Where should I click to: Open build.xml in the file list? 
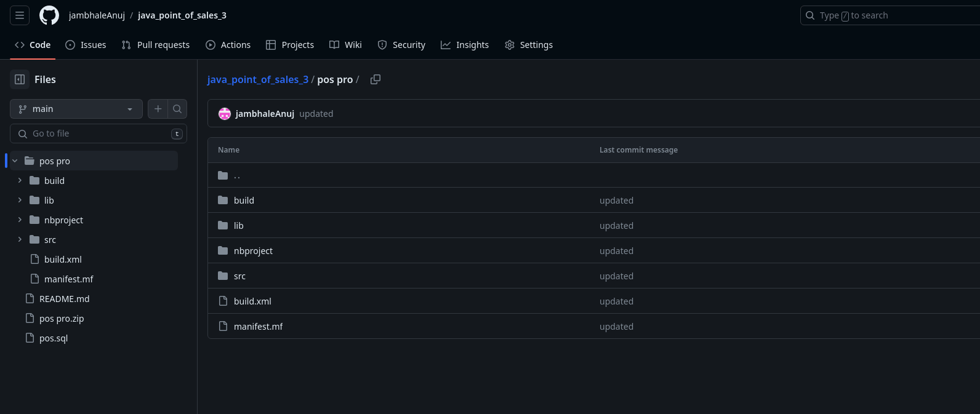coord(252,301)
